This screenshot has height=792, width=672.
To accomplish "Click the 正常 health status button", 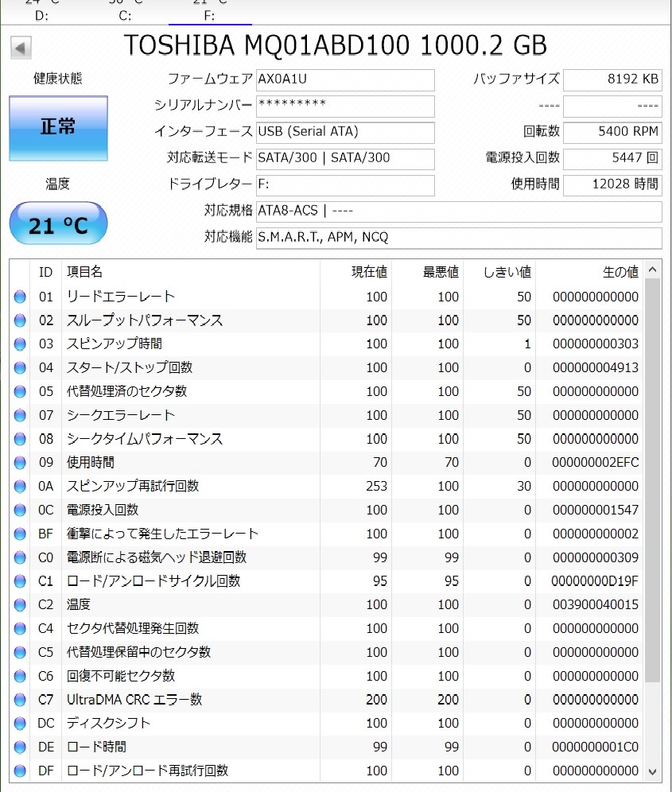I will coord(58,128).
